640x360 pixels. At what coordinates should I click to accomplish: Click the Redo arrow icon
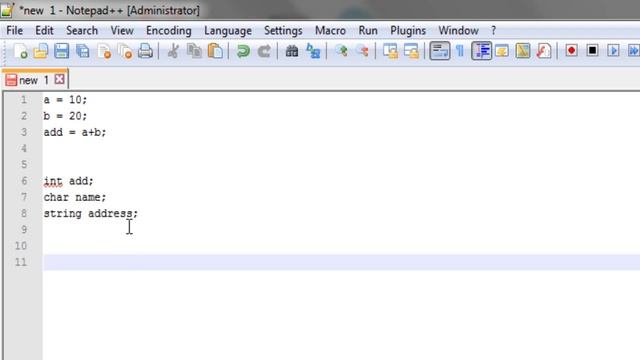pyautogui.click(x=264, y=51)
